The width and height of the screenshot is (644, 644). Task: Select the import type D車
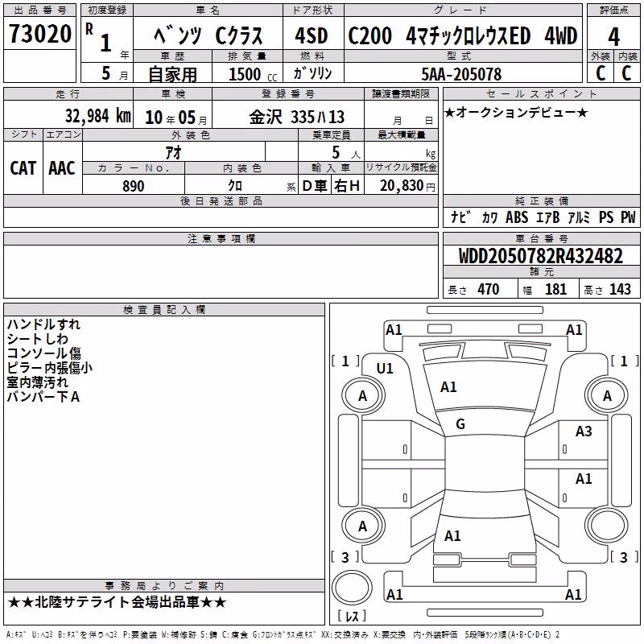coord(315,186)
